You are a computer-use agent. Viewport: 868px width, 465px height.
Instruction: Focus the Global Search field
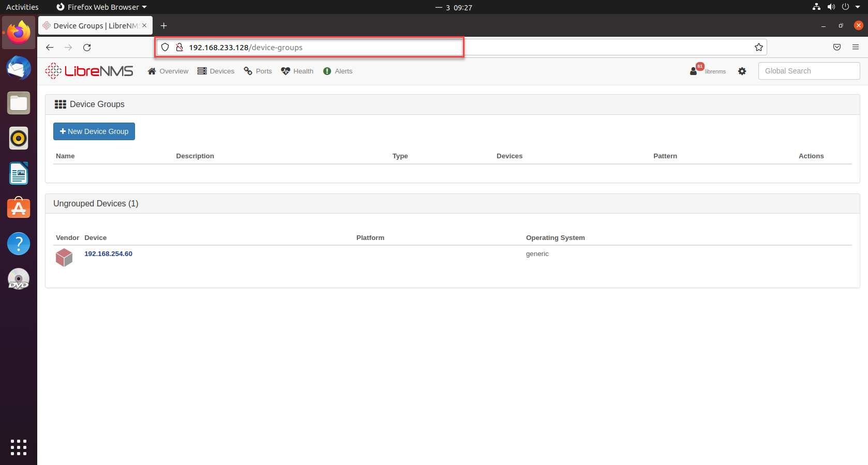click(x=809, y=71)
